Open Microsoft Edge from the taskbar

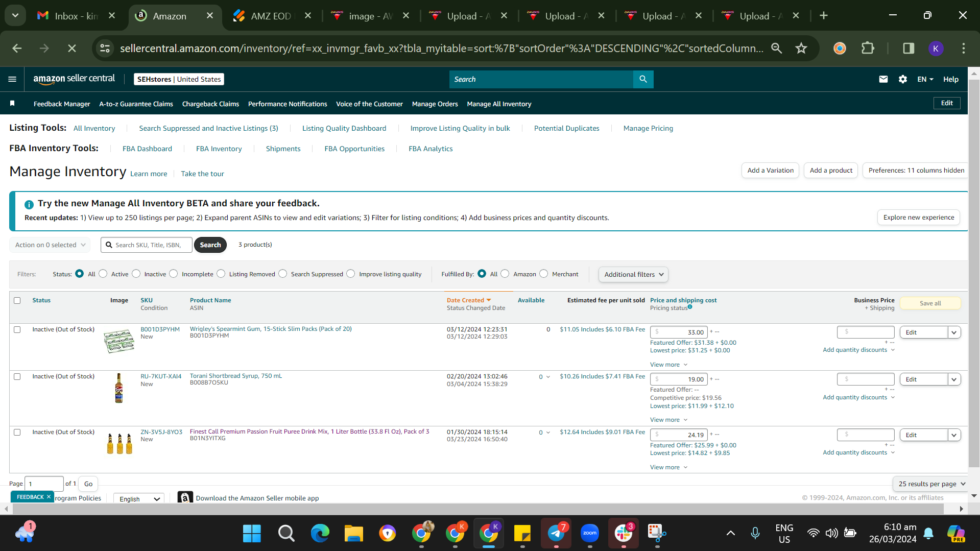(320, 534)
